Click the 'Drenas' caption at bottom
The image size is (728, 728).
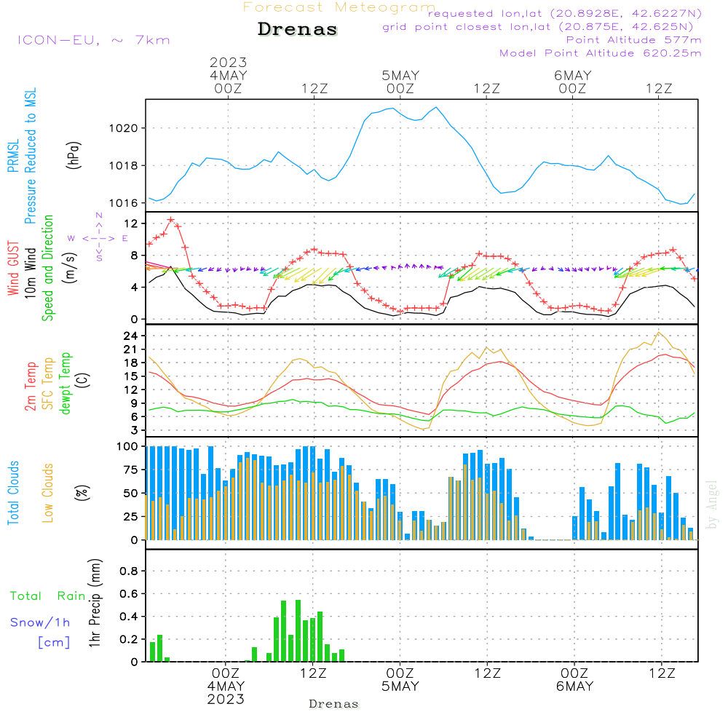[333, 704]
